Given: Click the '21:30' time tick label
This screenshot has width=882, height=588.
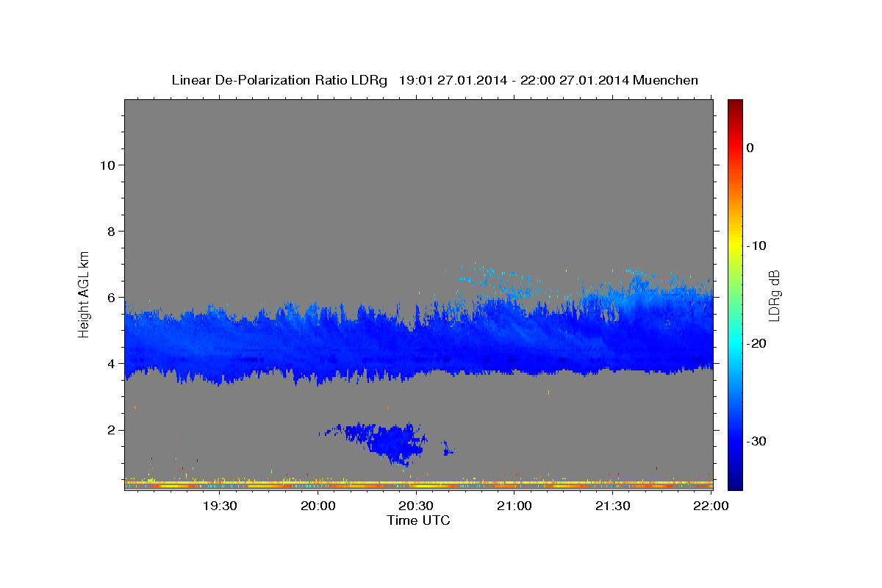Looking at the screenshot, I should coord(612,506).
